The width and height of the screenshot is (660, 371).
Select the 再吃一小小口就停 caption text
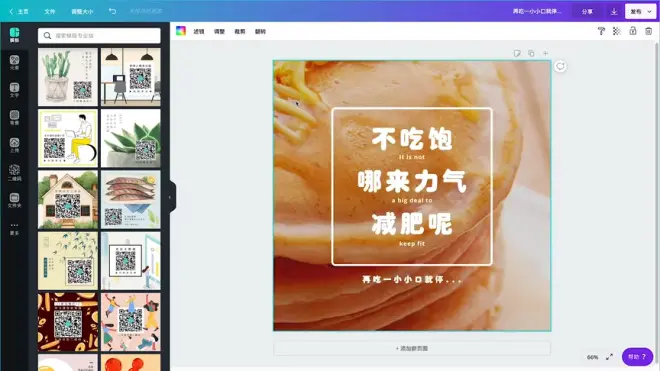coord(412,280)
